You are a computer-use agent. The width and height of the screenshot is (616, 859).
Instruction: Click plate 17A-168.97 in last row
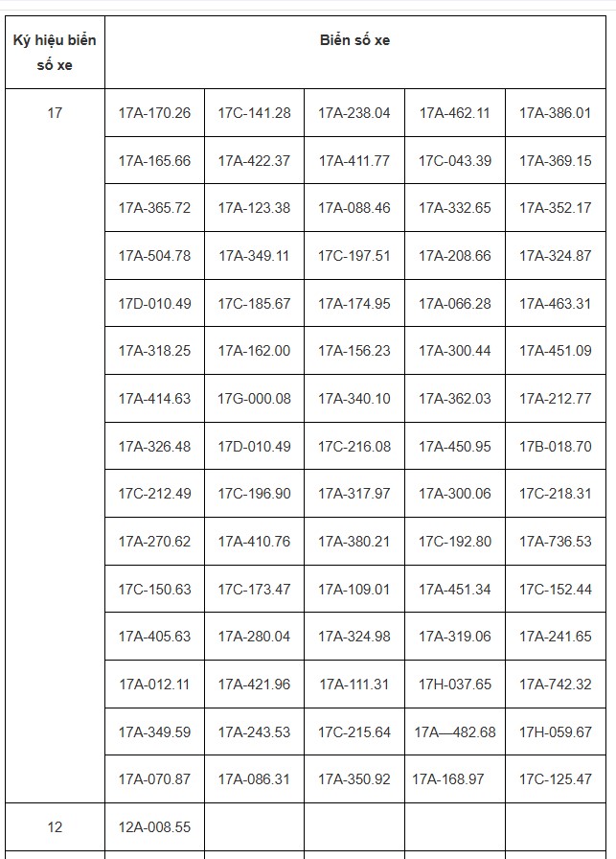pos(455,779)
